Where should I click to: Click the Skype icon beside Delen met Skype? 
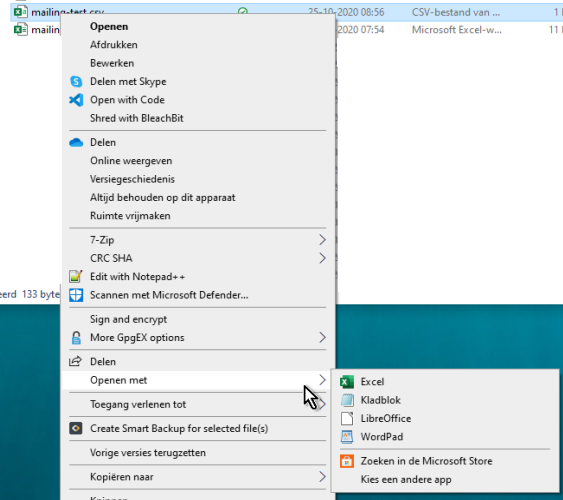[76, 81]
